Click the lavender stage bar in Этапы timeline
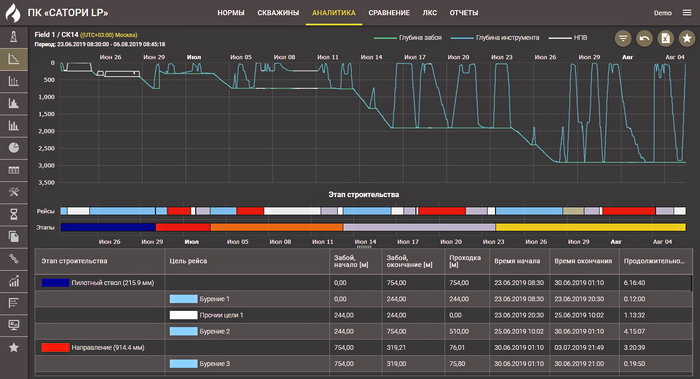This screenshot has height=379, width=700. pos(419,227)
